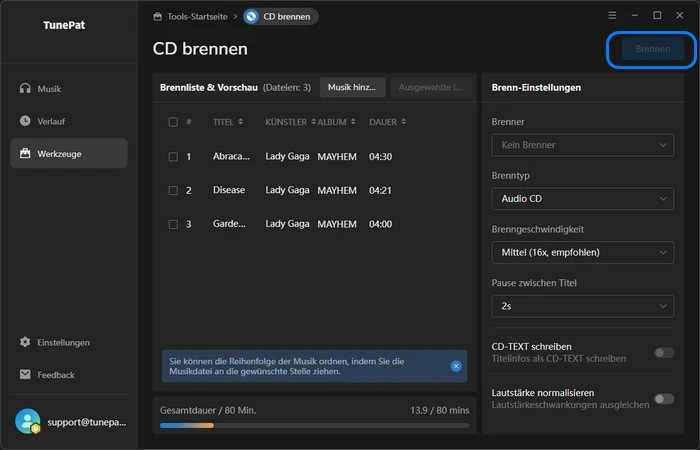This screenshot has width=700, height=450.
Task: Open the Brenner dropdown
Action: click(583, 145)
